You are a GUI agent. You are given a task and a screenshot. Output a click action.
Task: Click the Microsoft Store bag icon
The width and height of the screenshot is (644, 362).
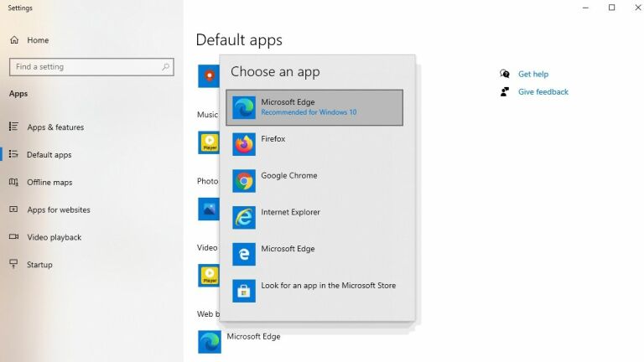(244, 291)
